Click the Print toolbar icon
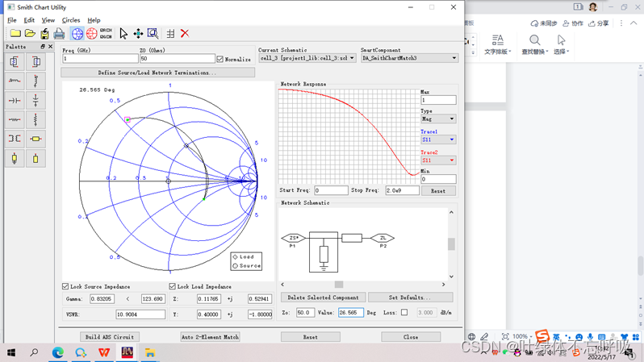The image size is (644, 362). point(59,34)
